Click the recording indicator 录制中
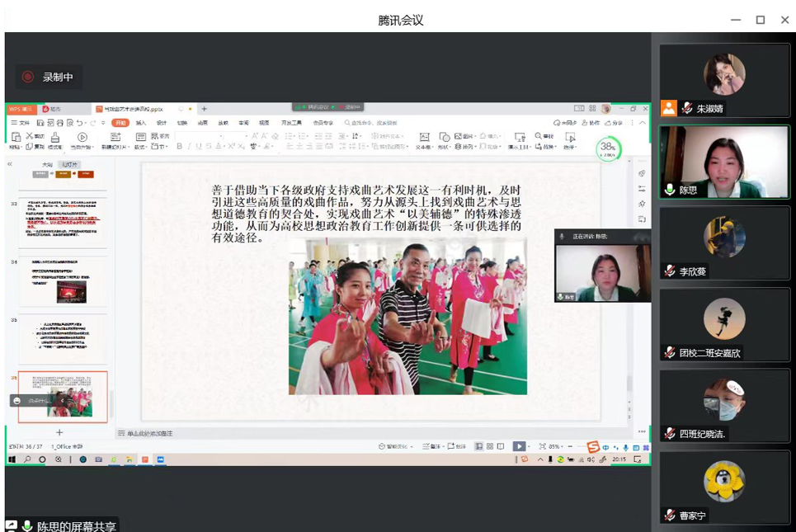The image size is (796, 532). click(48, 77)
